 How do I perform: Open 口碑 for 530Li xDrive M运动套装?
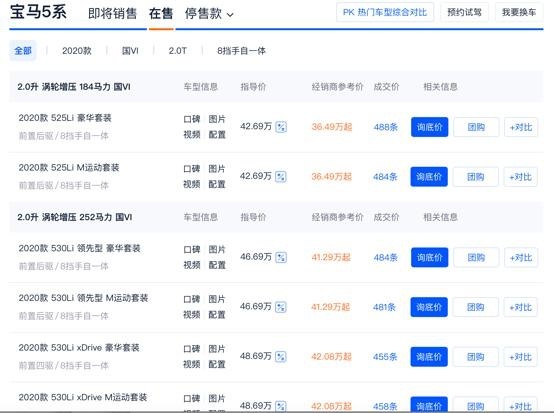(x=192, y=399)
